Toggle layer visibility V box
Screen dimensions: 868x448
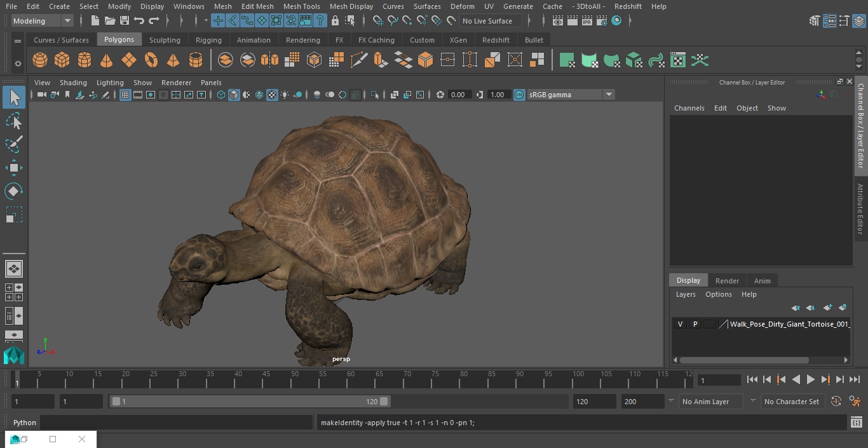(x=681, y=324)
